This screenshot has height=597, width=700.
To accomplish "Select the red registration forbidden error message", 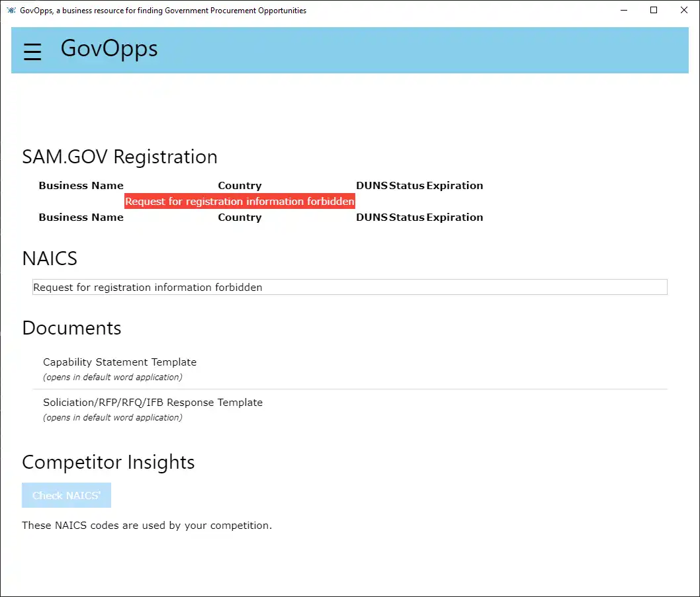I will (x=240, y=201).
